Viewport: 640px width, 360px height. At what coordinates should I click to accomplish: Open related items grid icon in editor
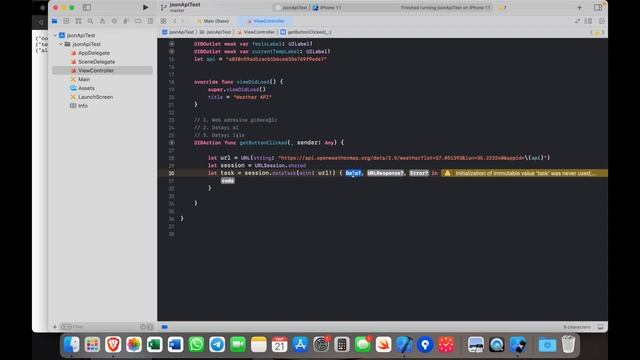pos(163,21)
